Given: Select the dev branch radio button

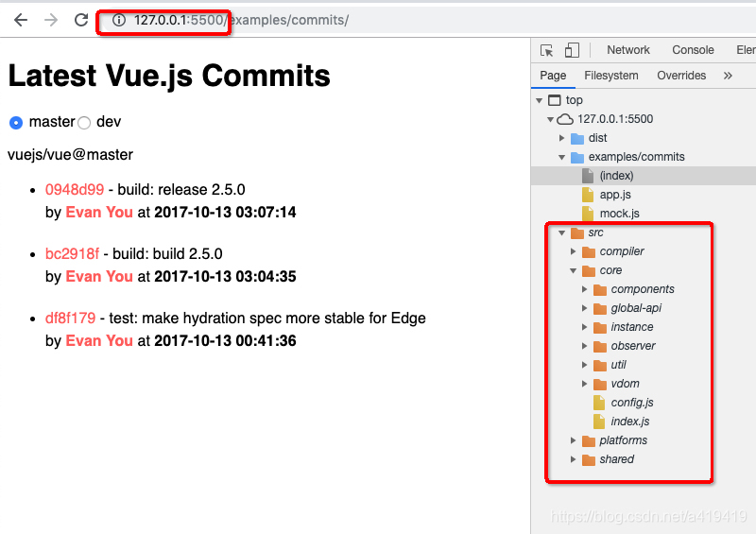Looking at the screenshot, I should [x=84, y=123].
